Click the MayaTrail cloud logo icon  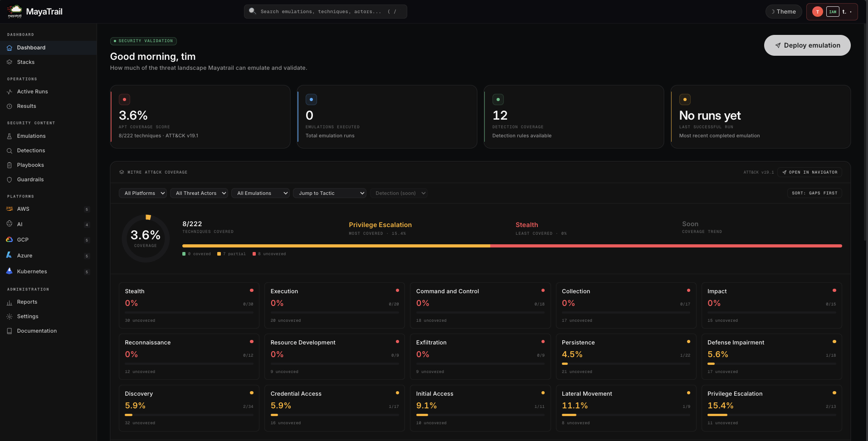pyautogui.click(x=15, y=11)
